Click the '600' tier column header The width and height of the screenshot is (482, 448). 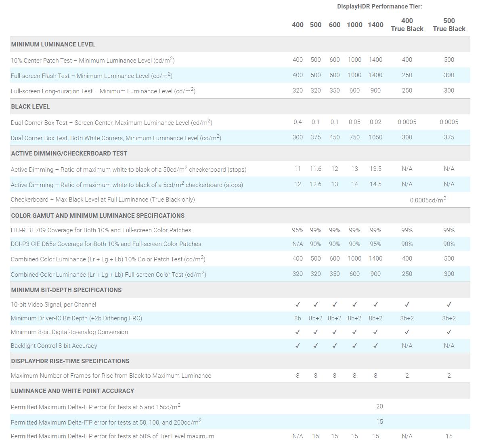334,25
